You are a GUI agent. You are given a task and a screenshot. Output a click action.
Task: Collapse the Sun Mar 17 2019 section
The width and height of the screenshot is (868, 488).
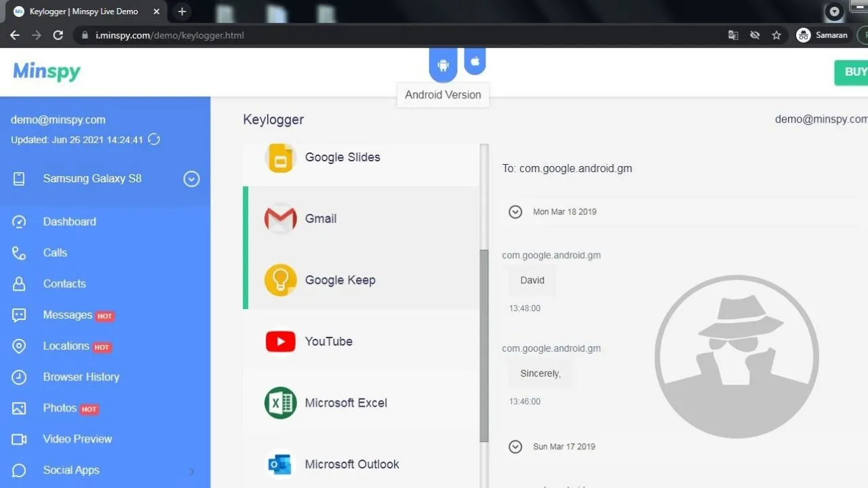[x=515, y=447]
